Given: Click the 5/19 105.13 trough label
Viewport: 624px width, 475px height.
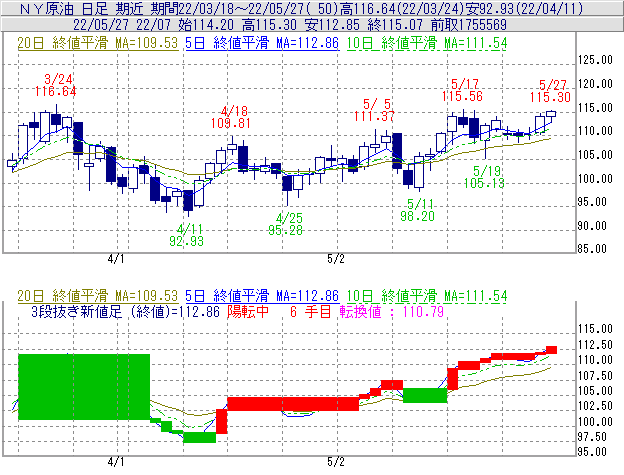Looking at the screenshot, I should tap(484, 177).
